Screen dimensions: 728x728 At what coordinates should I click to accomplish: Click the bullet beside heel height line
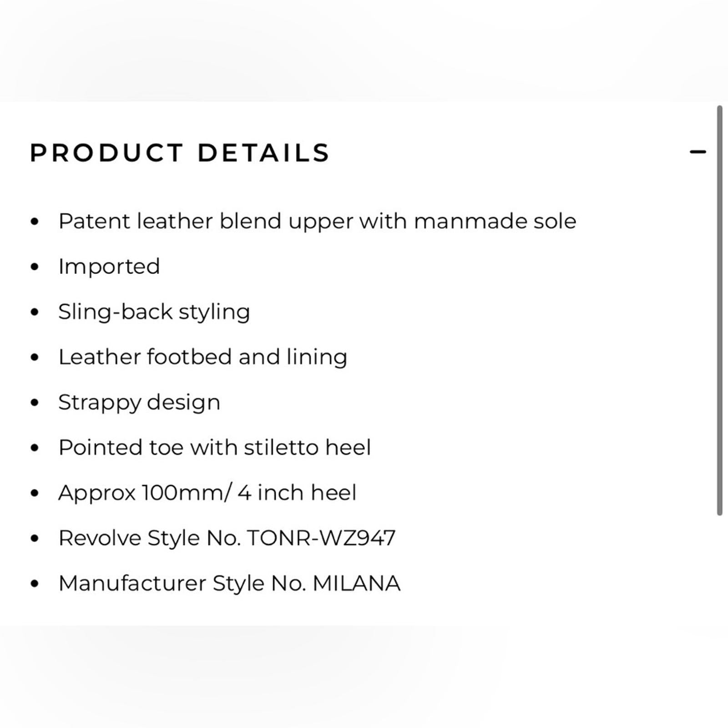(x=34, y=493)
